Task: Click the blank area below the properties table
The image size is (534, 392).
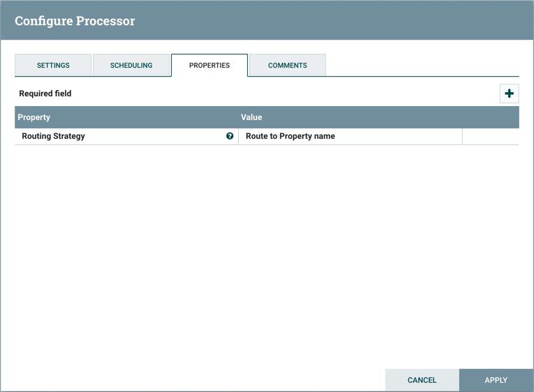Action: 267,251
